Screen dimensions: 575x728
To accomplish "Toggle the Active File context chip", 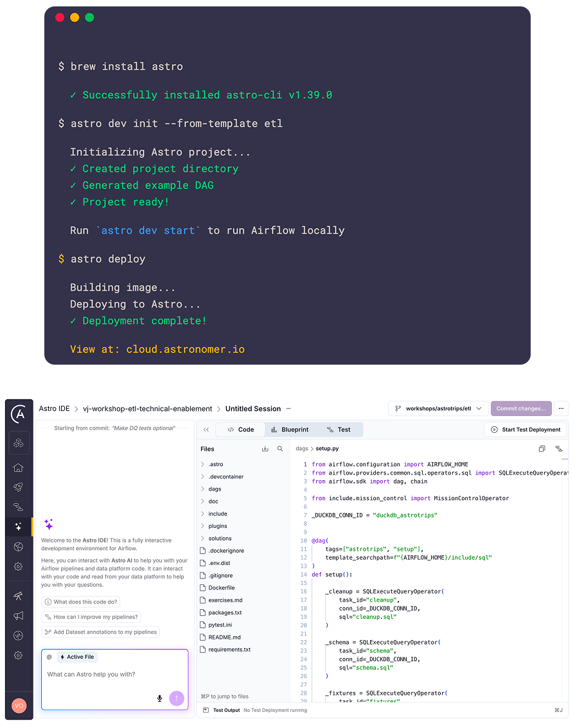I will click(77, 657).
